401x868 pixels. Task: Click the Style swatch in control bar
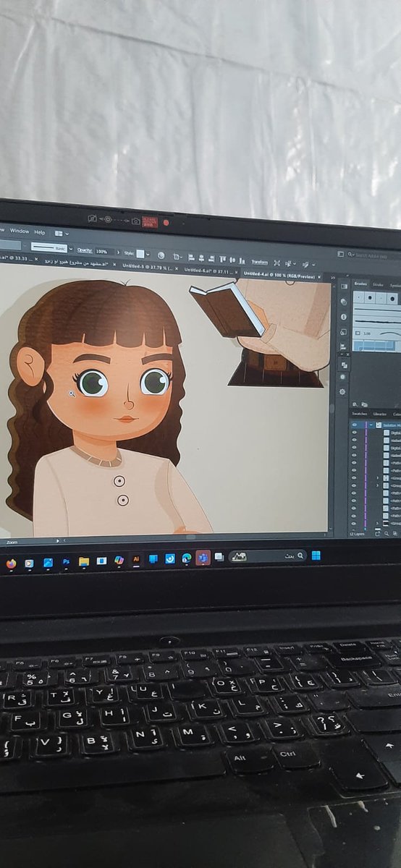pos(140,253)
